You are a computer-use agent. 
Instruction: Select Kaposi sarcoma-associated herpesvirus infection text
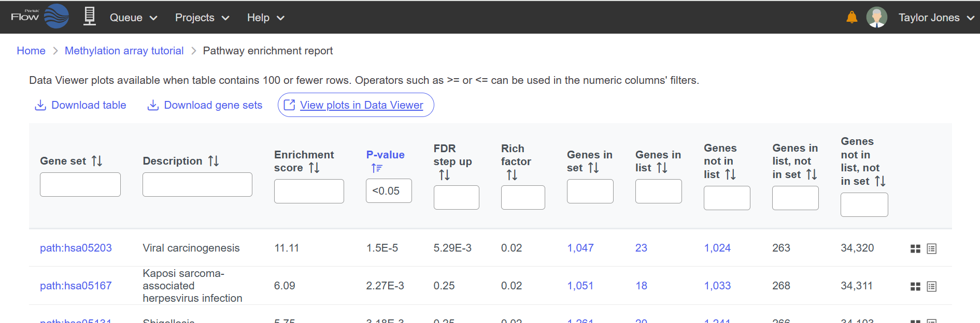pos(192,286)
